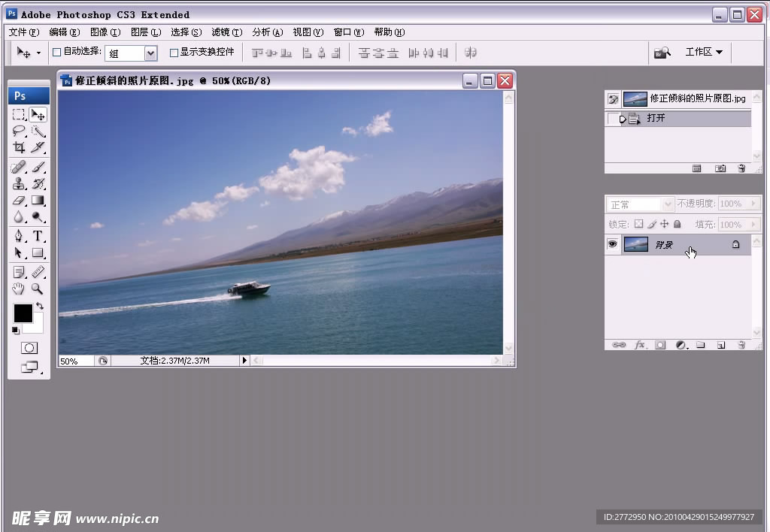Open the 填充 fill slider arrow
The height and width of the screenshot is (532, 770).
coord(753,224)
